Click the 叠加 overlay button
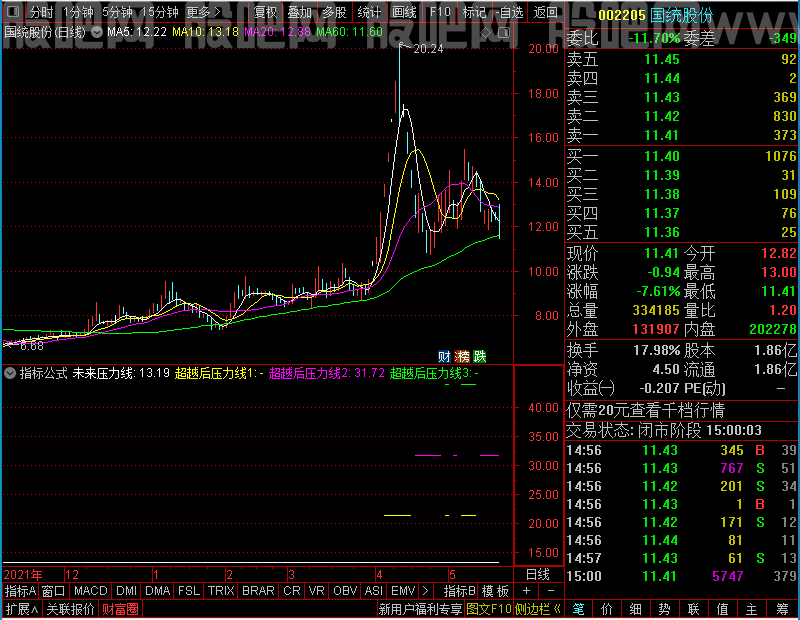Viewport: 800px width, 620px height. (299, 12)
